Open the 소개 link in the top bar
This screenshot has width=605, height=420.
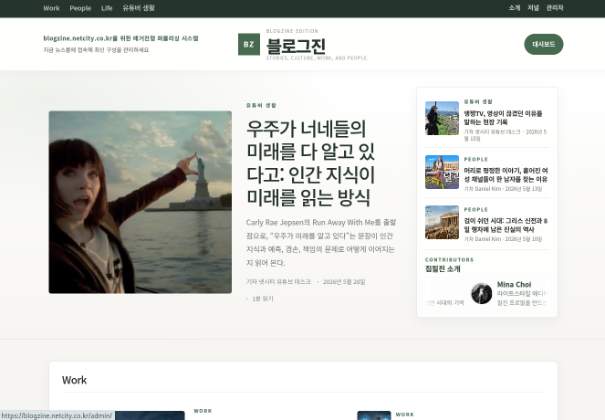click(514, 8)
